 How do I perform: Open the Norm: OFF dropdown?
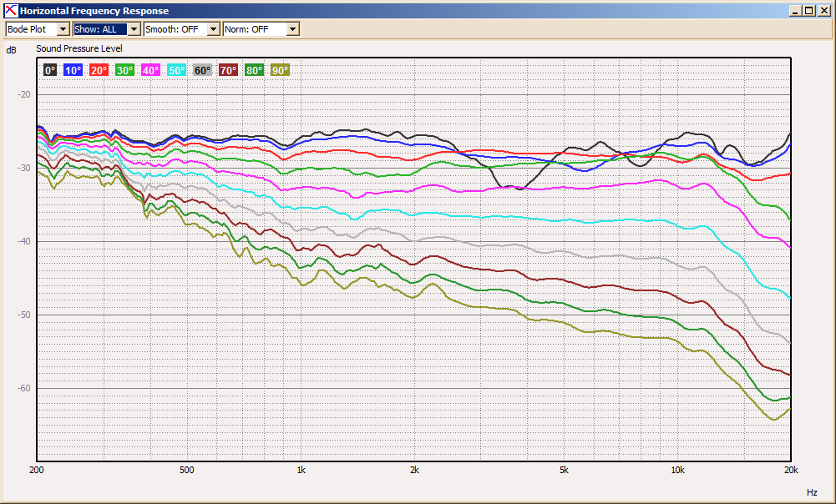(261, 28)
